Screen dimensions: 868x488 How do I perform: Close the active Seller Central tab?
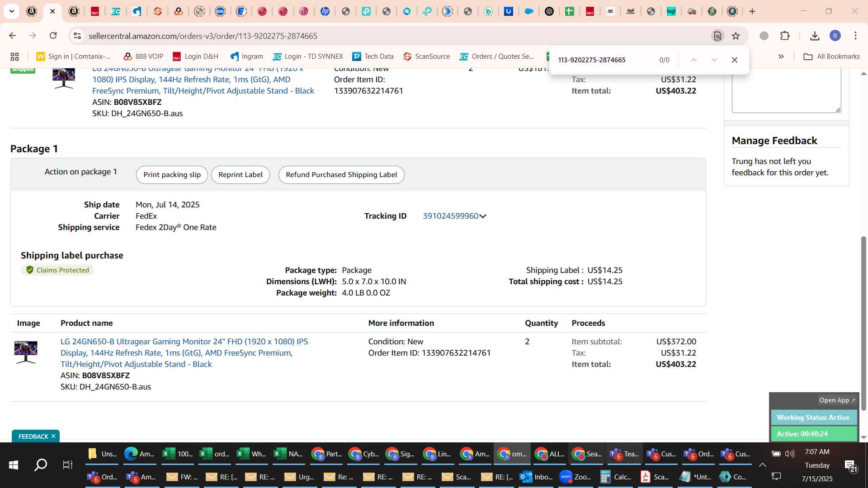(x=52, y=11)
